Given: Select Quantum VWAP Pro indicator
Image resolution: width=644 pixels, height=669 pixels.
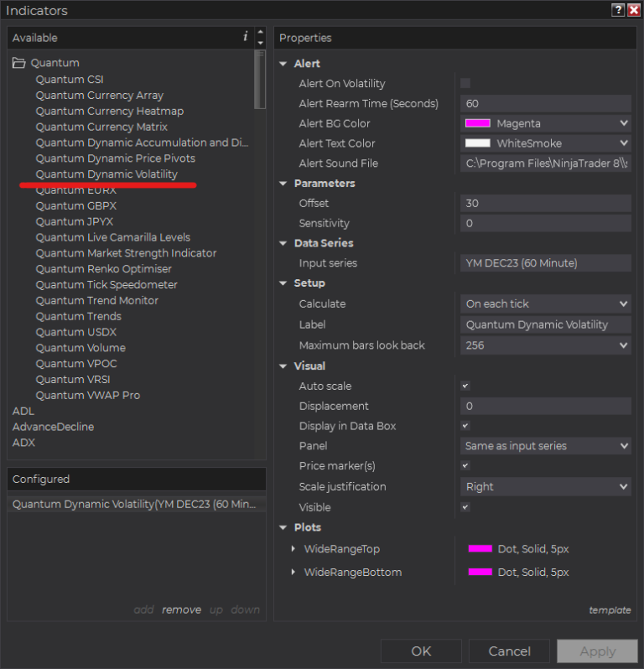Looking at the screenshot, I should [x=87, y=395].
